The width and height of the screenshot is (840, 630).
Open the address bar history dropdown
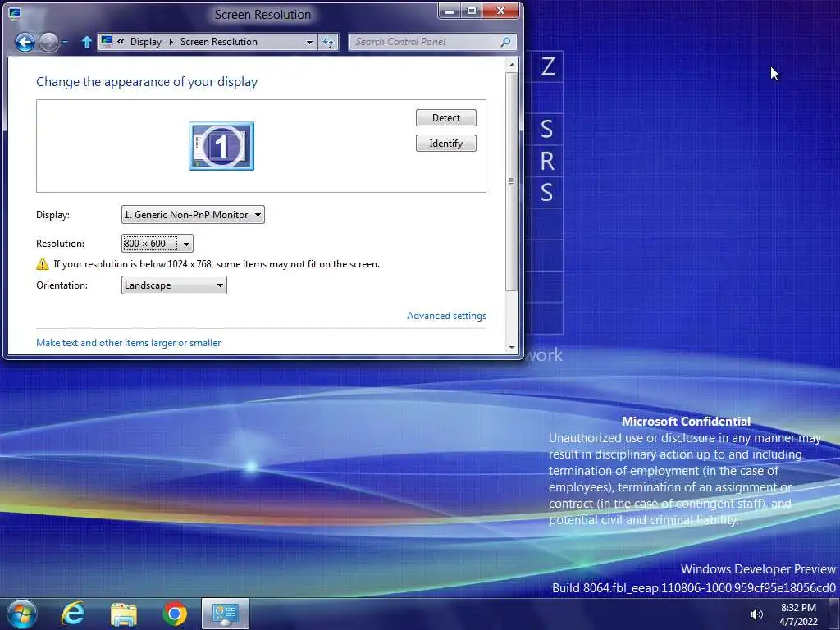(x=309, y=42)
